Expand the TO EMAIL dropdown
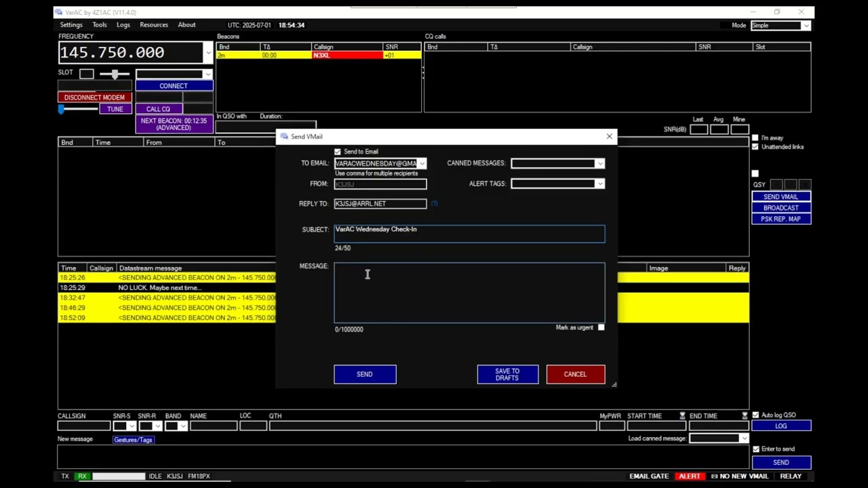The height and width of the screenshot is (488, 868). coord(422,163)
